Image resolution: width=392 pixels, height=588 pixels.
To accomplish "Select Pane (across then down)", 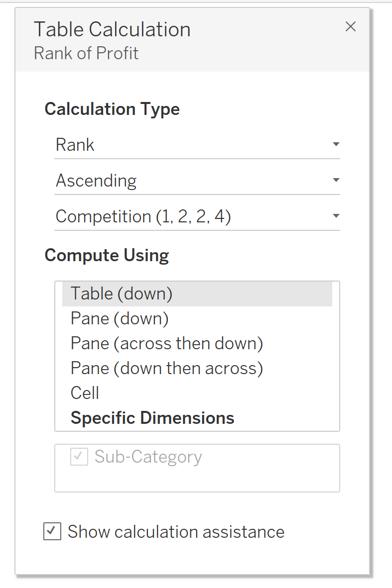I will (166, 343).
